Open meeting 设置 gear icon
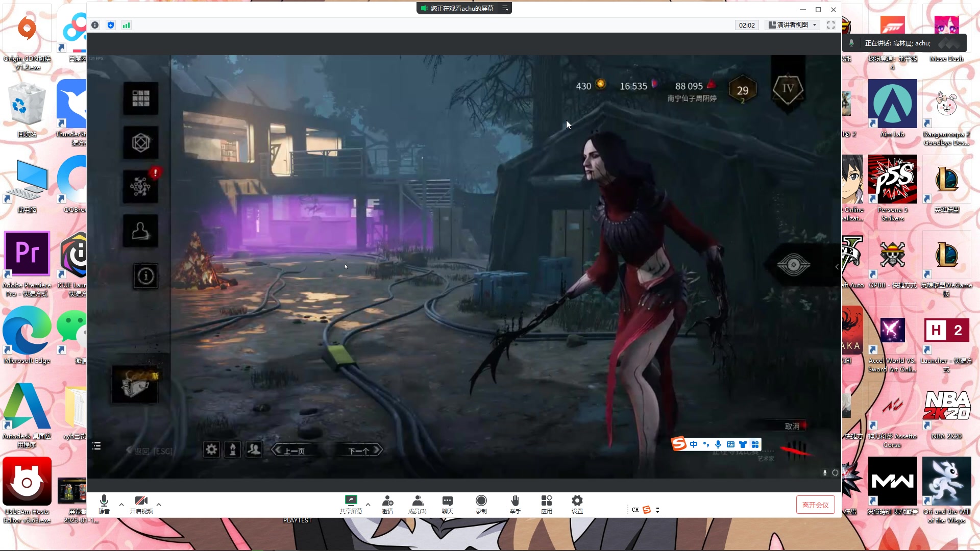Image resolution: width=980 pixels, height=551 pixels. [577, 504]
